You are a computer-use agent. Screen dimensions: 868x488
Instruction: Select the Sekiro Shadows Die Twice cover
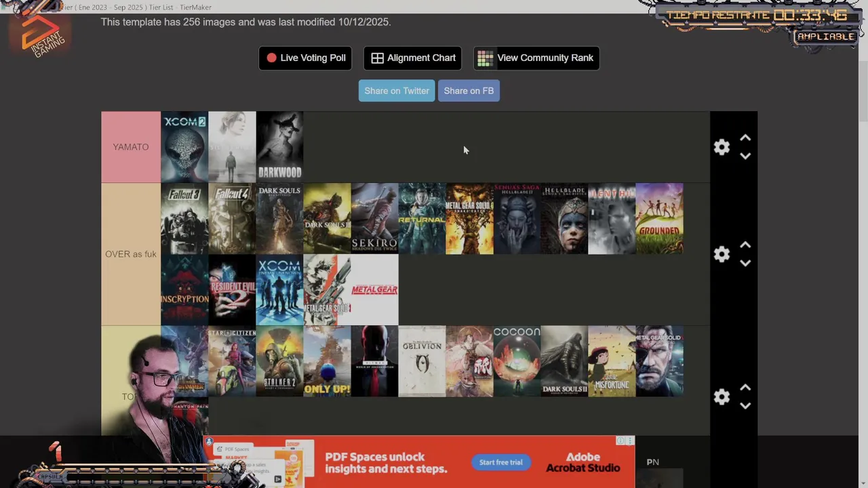click(374, 218)
